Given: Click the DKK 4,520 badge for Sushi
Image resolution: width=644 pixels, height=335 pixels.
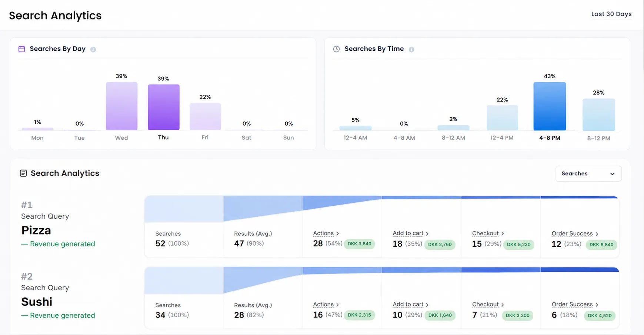Looking at the screenshot, I should click(600, 316).
